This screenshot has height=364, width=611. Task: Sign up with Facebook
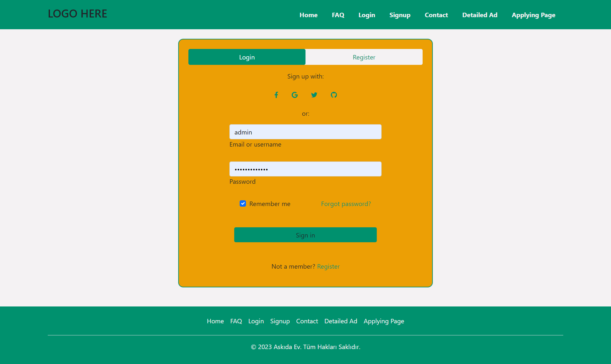click(276, 95)
